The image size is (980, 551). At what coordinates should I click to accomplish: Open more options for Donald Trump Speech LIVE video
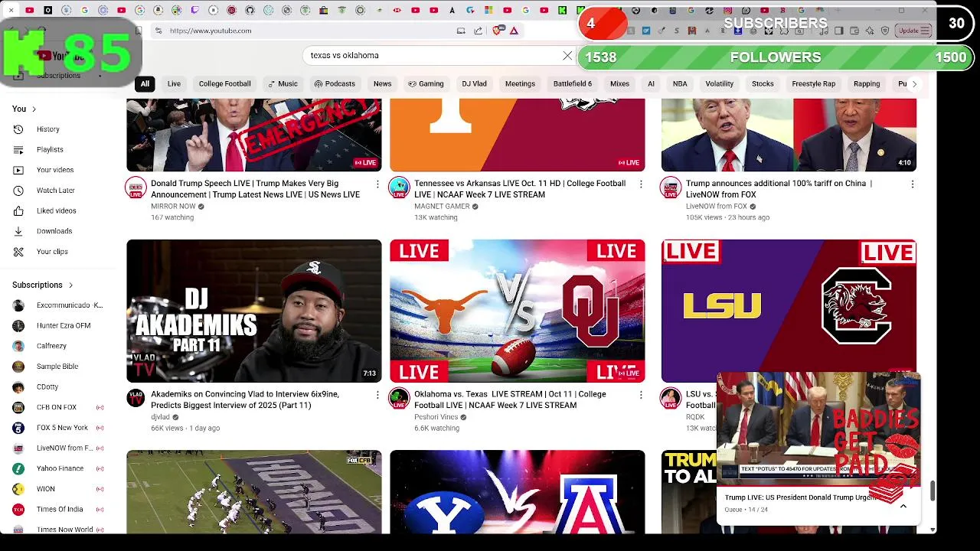[377, 184]
